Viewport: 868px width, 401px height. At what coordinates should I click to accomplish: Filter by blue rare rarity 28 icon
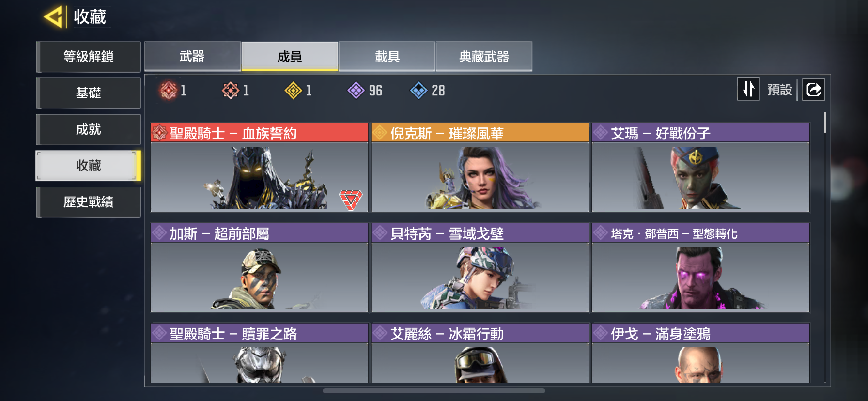point(418,90)
